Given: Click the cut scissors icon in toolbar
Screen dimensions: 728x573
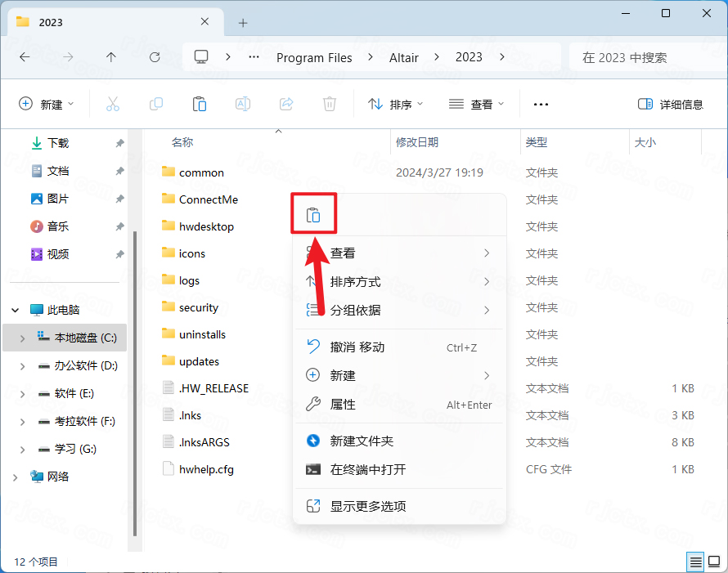Looking at the screenshot, I should click(113, 104).
